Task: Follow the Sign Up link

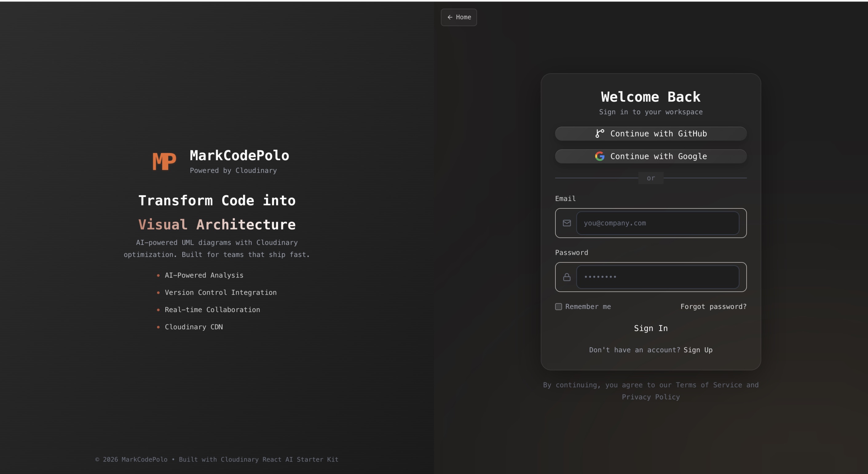Action: (698, 350)
